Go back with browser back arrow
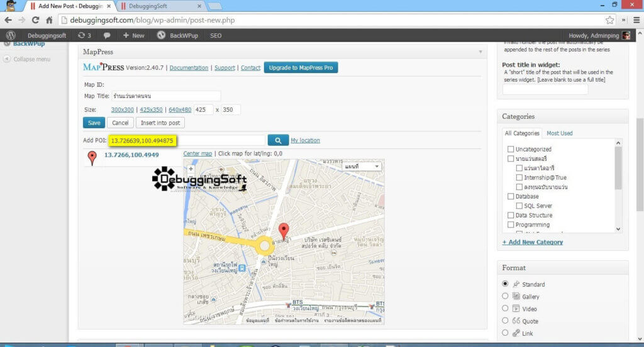Image resolution: width=644 pixels, height=347 pixels. 8,20
